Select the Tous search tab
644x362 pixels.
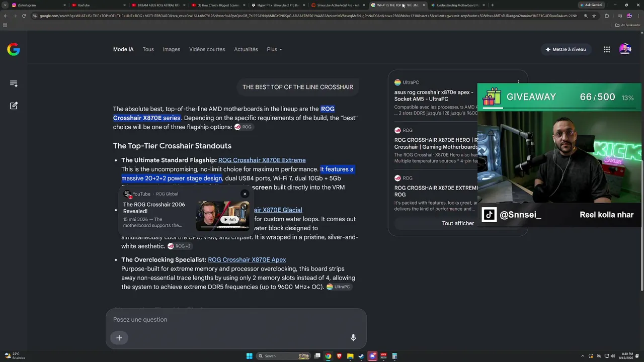tap(148, 49)
